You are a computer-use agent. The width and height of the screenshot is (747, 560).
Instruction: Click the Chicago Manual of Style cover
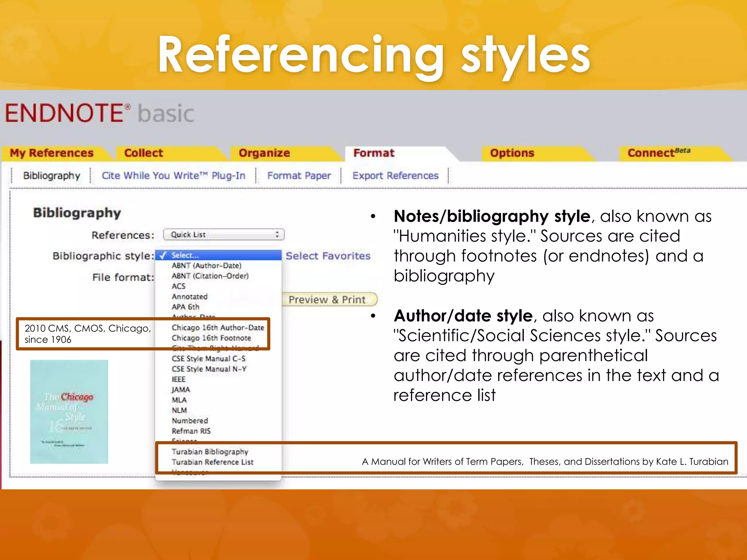pyautogui.click(x=69, y=412)
